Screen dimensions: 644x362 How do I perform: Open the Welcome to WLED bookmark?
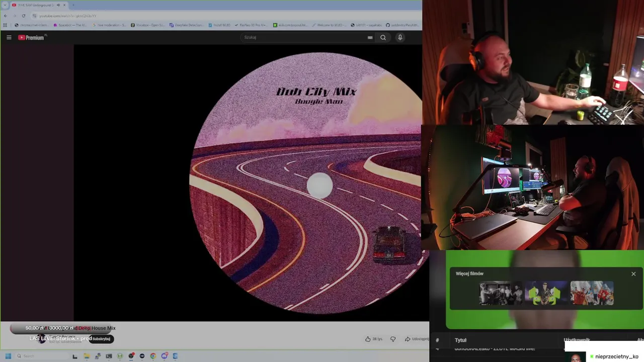[329, 25]
